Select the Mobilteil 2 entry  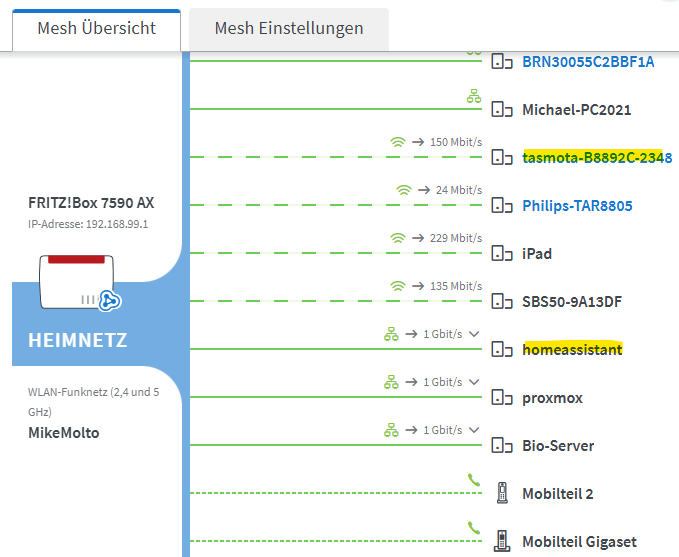(x=558, y=494)
